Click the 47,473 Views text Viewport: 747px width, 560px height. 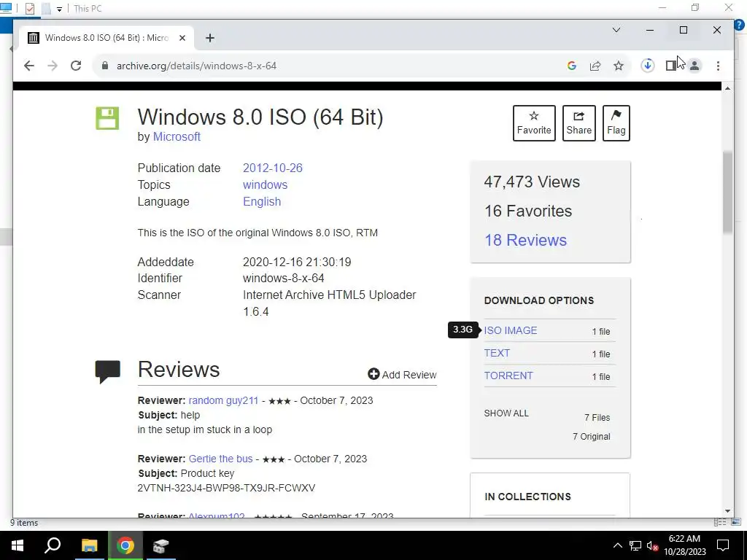pos(532,182)
